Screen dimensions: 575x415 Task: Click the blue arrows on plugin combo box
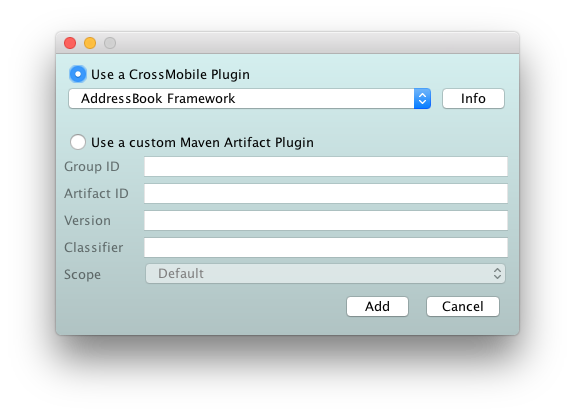(x=422, y=99)
